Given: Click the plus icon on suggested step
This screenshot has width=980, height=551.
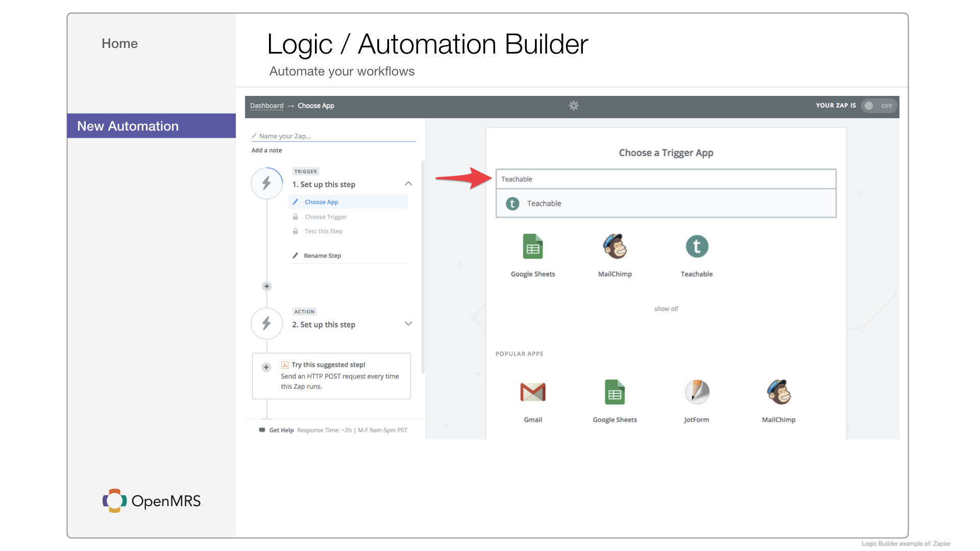Looking at the screenshot, I should pyautogui.click(x=266, y=367).
